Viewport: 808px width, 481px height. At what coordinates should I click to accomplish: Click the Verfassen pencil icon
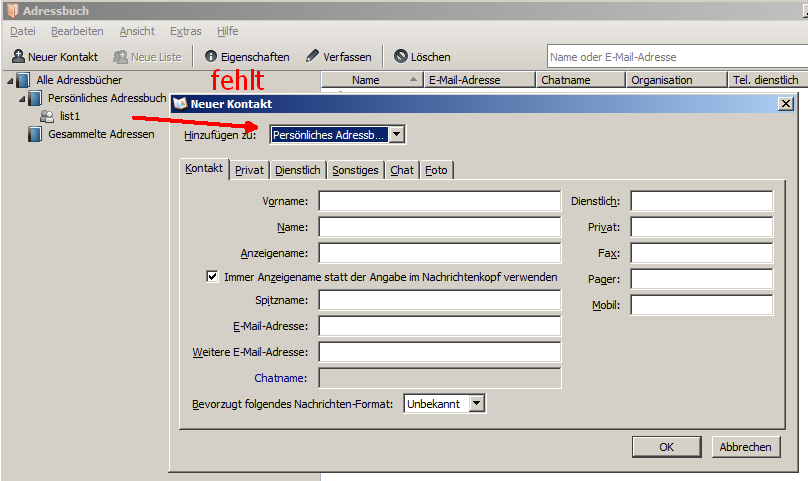click(x=313, y=57)
